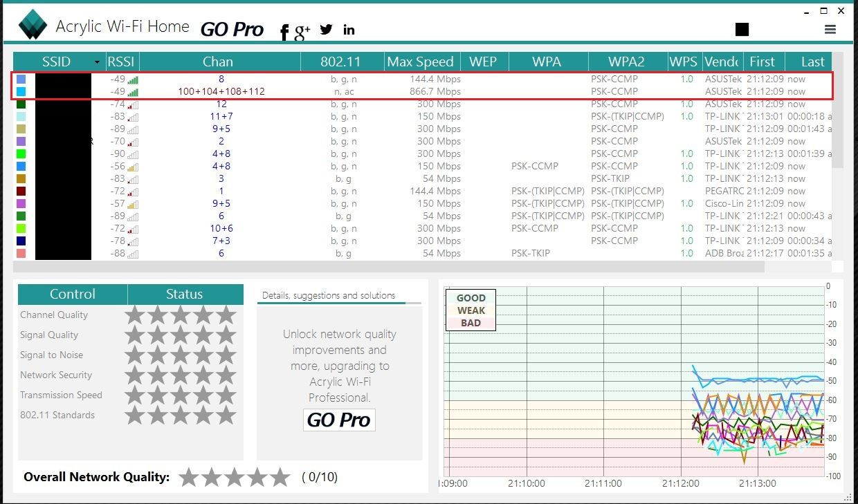Sort by WEP column header

click(483, 62)
